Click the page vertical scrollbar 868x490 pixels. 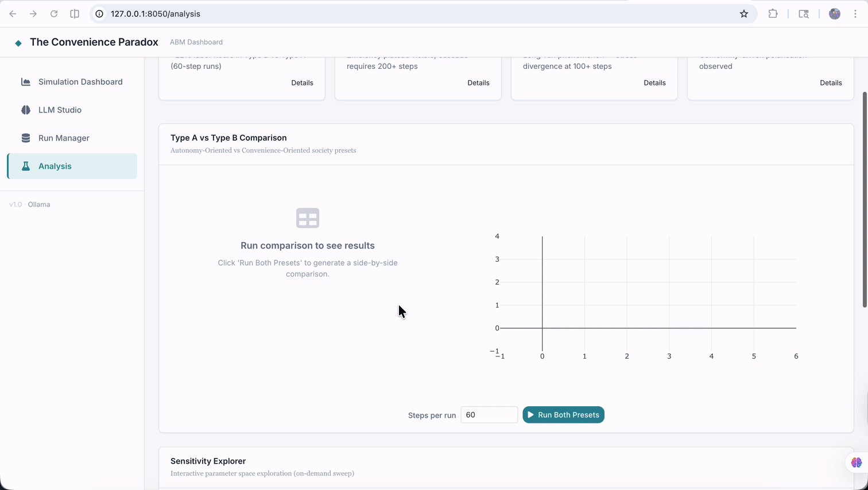[x=865, y=199]
